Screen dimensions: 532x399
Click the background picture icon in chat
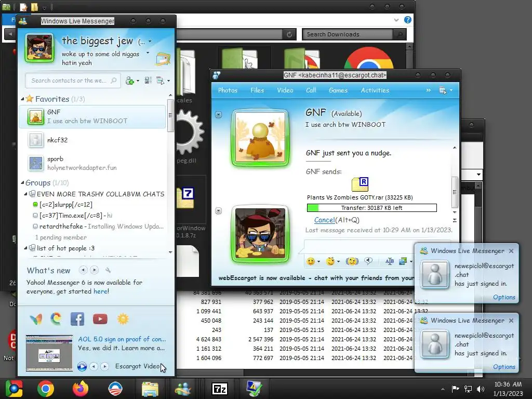(403, 261)
